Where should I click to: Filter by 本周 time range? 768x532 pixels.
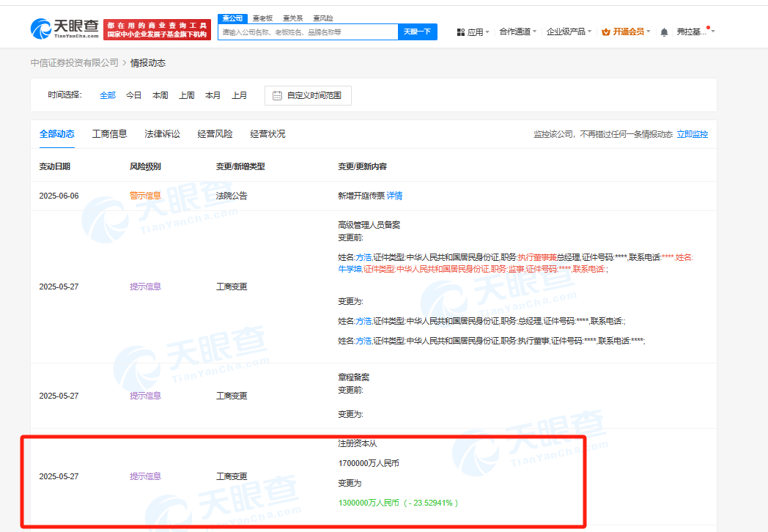(x=160, y=95)
